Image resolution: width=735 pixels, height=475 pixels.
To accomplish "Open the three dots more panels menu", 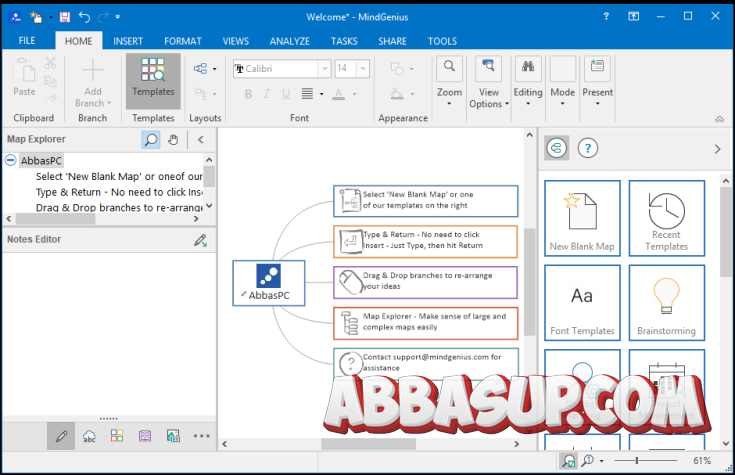I will pyautogui.click(x=202, y=436).
